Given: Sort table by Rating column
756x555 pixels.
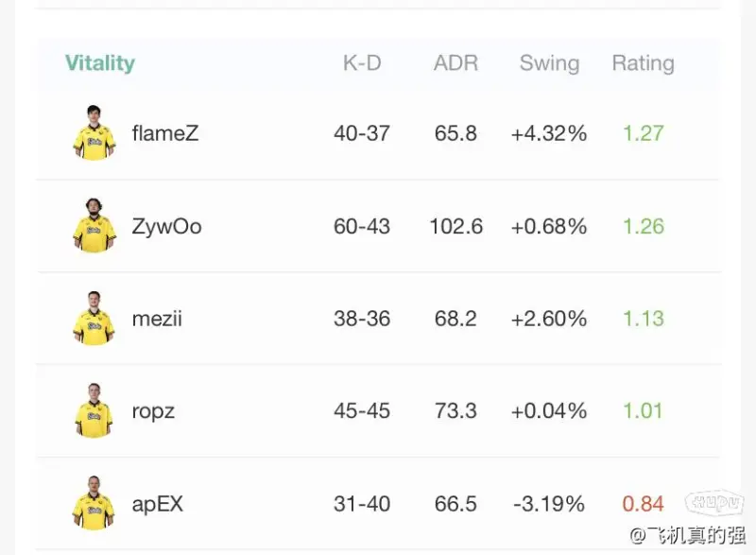Looking at the screenshot, I should click(643, 63).
